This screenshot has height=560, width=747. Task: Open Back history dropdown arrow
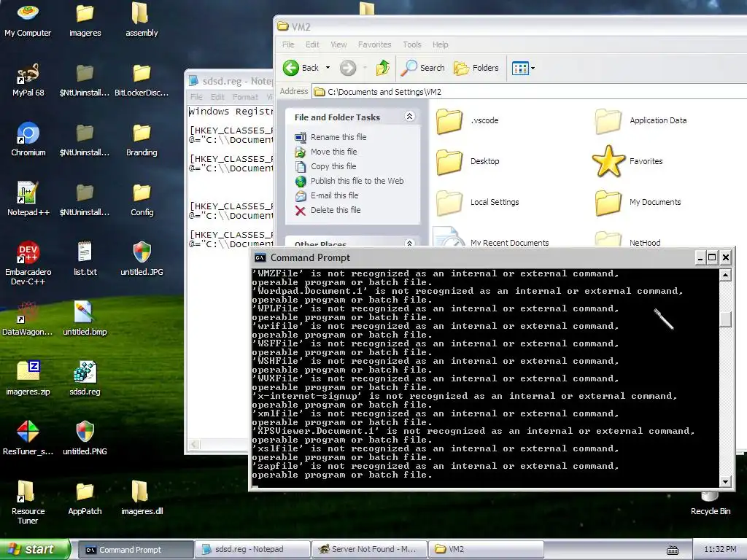pos(328,68)
